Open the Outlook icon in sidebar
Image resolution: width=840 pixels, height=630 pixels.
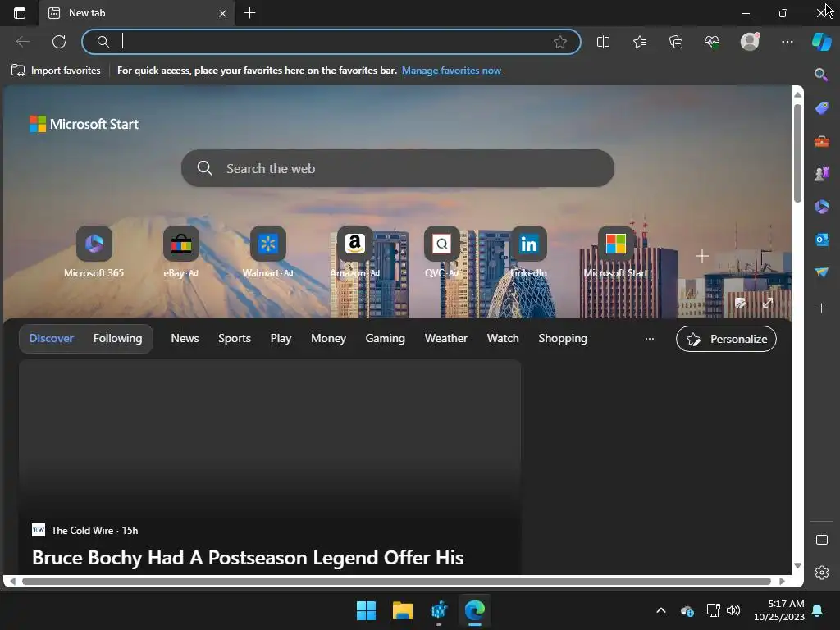(x=821, y=240)
